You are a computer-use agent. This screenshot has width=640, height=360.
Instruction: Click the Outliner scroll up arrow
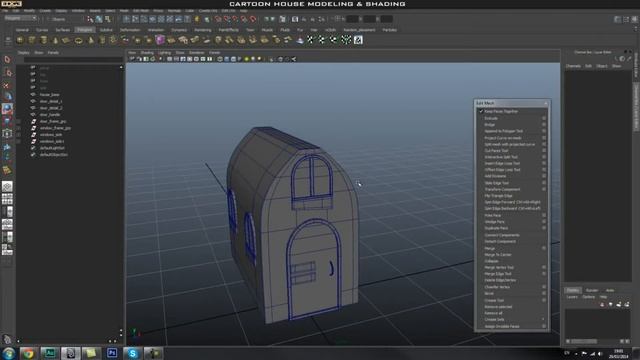[121, 67]
